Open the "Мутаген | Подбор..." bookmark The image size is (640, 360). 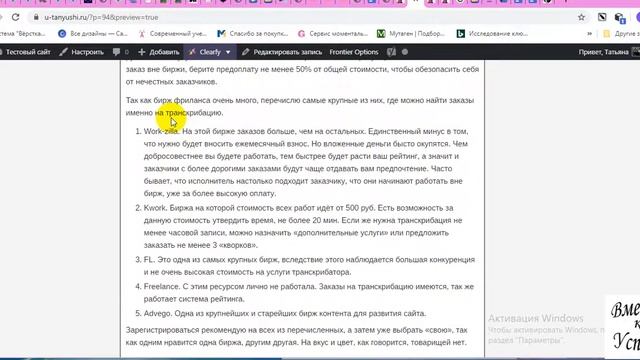pyautogui.click(x=411, y=33)
